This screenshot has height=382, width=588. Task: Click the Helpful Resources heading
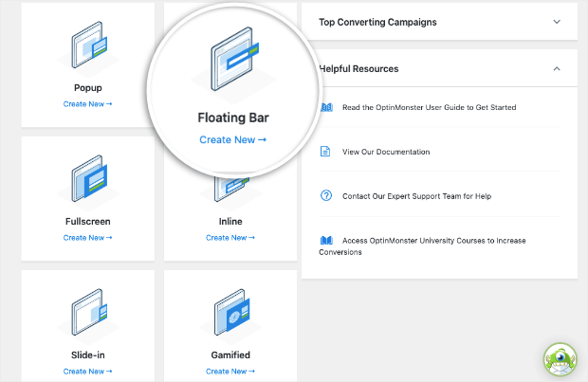tap(358, 69)
